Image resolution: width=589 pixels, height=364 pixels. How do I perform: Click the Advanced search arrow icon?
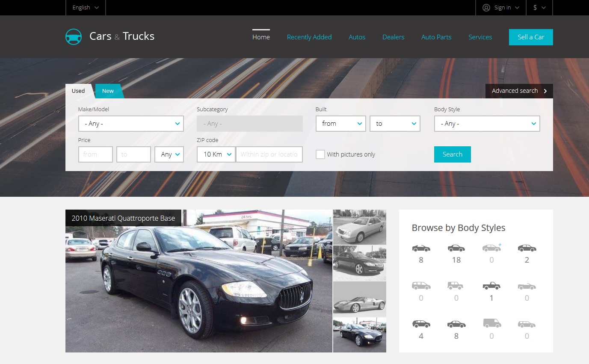coord(545,91)
